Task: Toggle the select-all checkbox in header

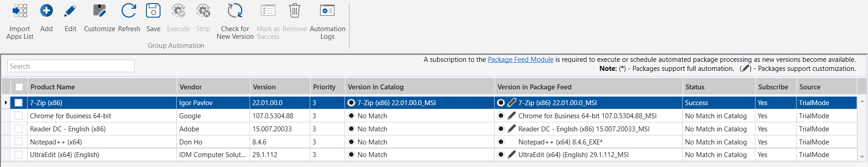Action: click(19, 87)
